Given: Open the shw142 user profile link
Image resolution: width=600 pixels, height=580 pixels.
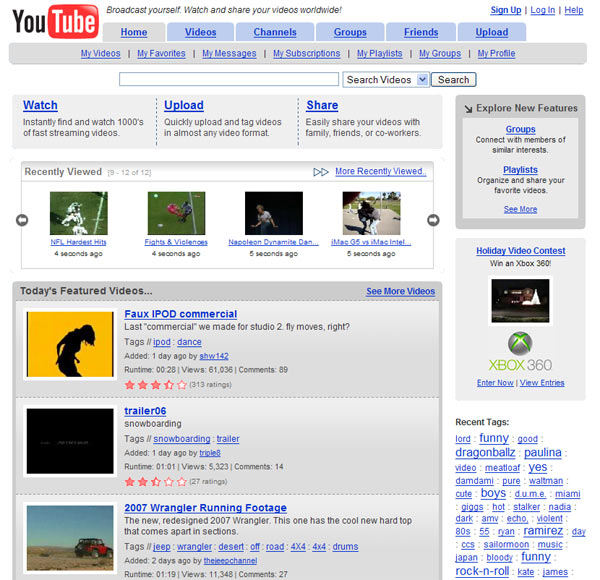Looking at the screenshot, I should tap(214, 356).
